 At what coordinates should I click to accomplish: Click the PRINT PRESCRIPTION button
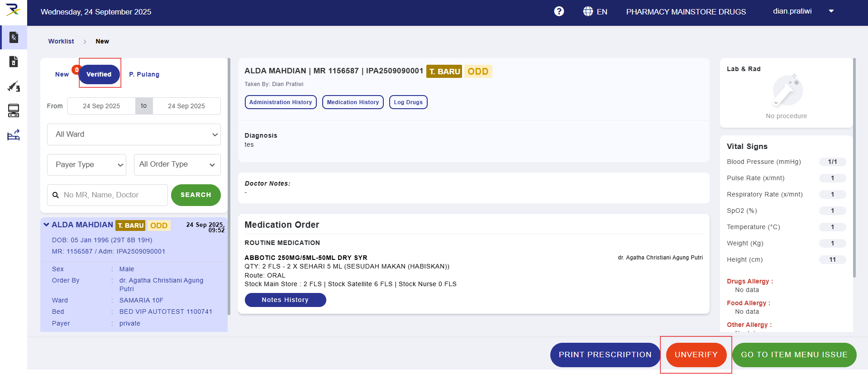(x=605, y=355)
